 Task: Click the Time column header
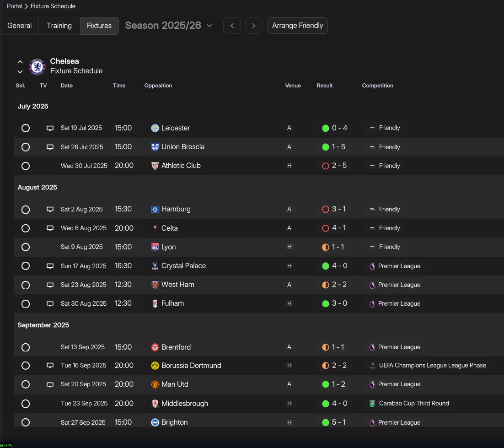[119, 86]
